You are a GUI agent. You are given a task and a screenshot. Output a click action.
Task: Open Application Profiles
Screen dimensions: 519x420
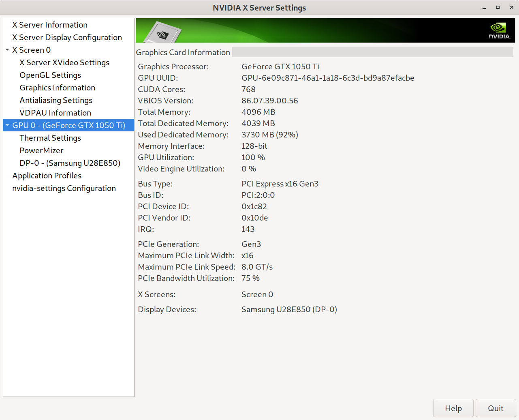point(47,176)
